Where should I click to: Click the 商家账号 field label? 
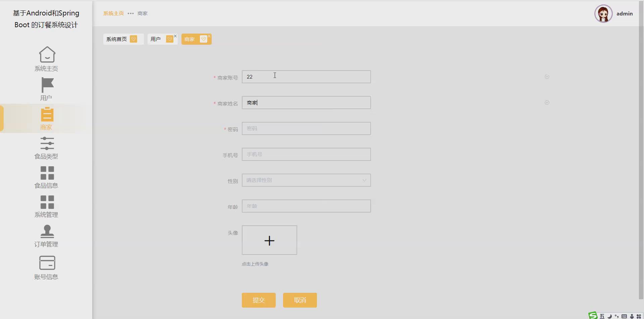point(227,78)
